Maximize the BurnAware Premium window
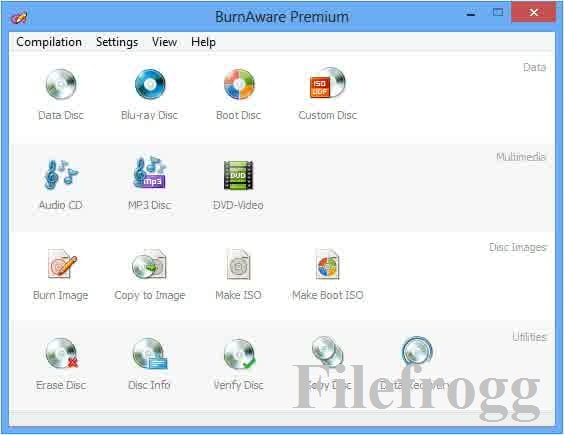 coord(498,13)
